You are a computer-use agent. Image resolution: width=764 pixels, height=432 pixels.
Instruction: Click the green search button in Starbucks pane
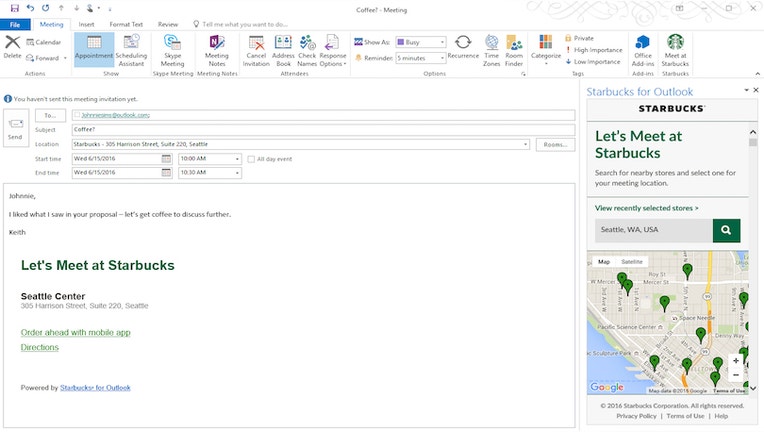click(726, 230)
